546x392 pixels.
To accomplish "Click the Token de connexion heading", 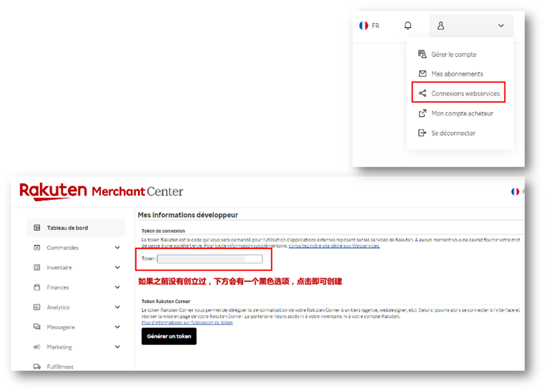I will coord(163,231).
